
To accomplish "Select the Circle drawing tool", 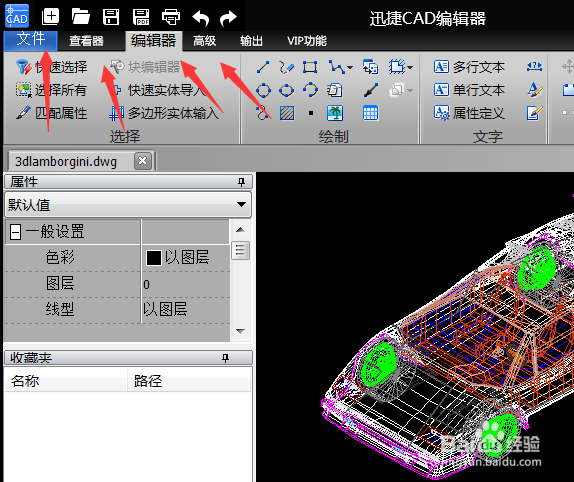I will (x=263, y=90).
